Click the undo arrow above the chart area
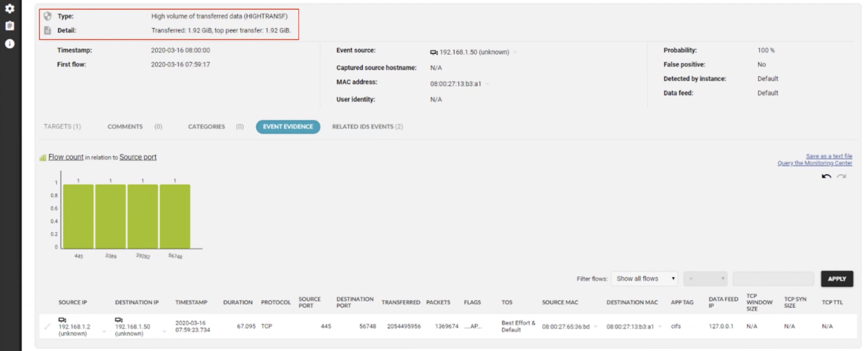 point(826,176)
